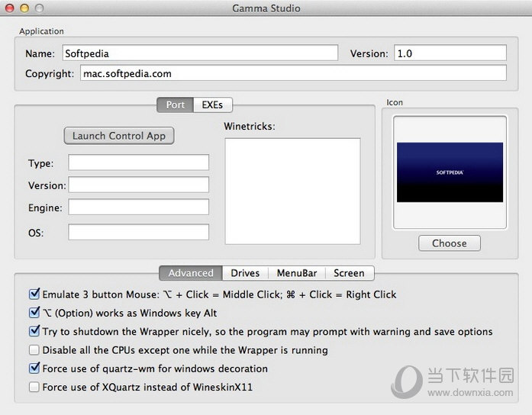Click the Softpedia icon preview thumbnail

point(450,172)
